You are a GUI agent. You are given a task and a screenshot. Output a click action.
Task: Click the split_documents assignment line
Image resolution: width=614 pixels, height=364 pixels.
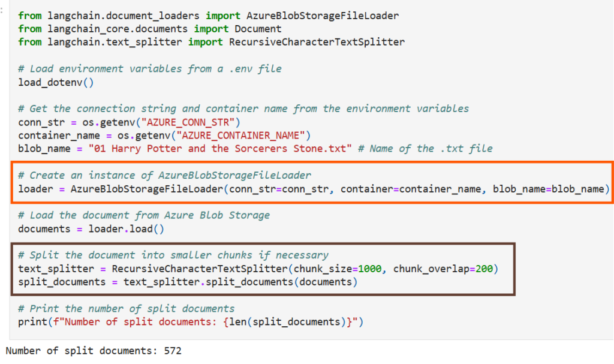pos(187,282)
